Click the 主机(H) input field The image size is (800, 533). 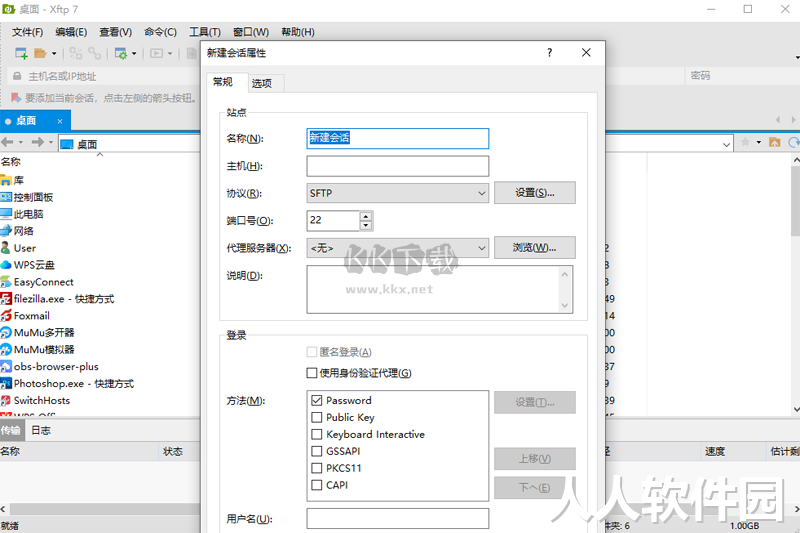pos(397,166)
